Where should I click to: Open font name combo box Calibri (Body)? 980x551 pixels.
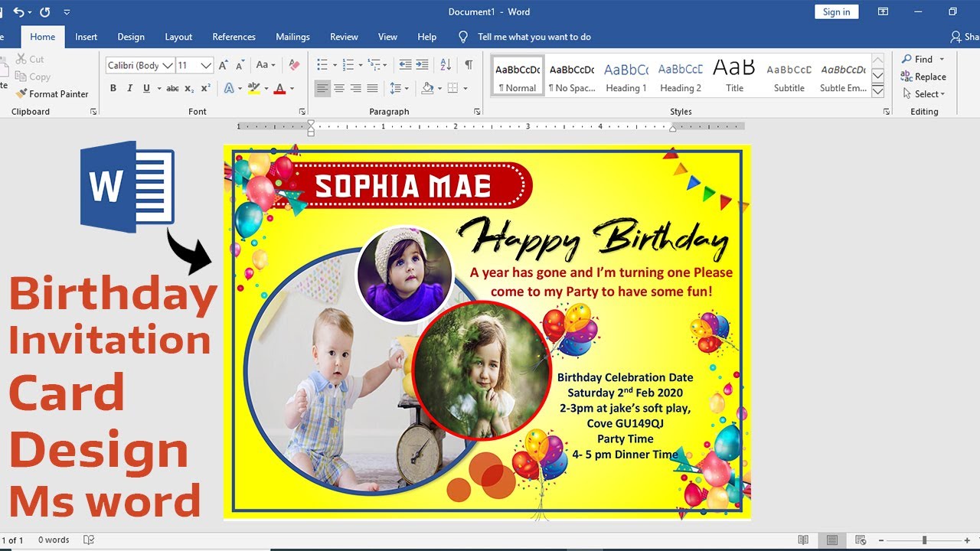pos(139,65)
